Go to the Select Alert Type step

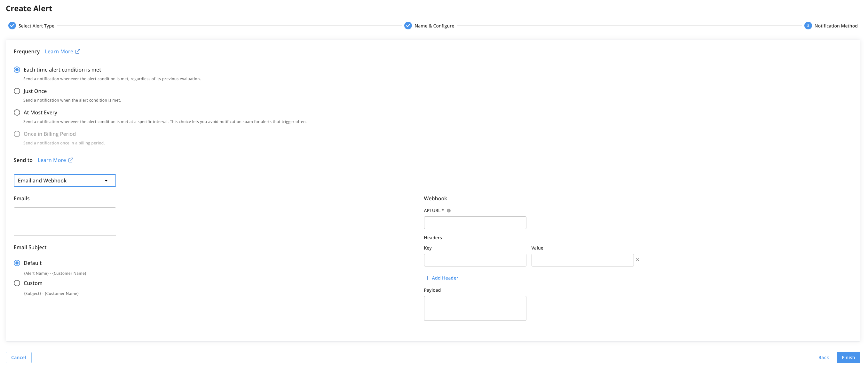(x=36, y=26)
